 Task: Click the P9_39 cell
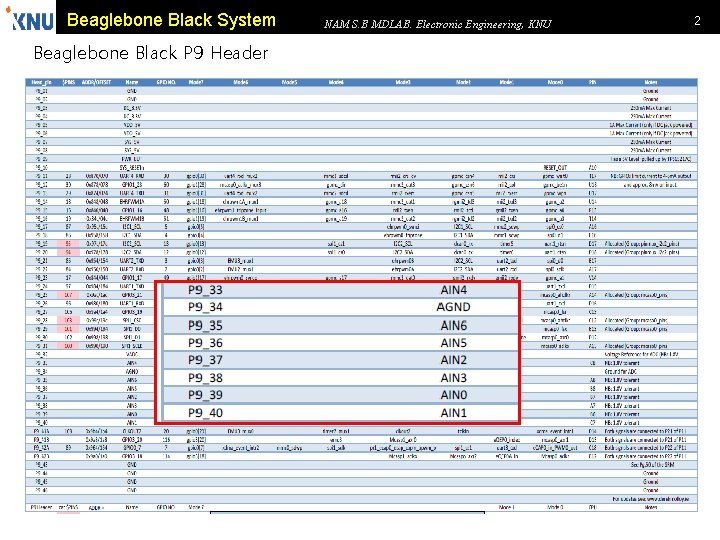click(x=205, y=394)
